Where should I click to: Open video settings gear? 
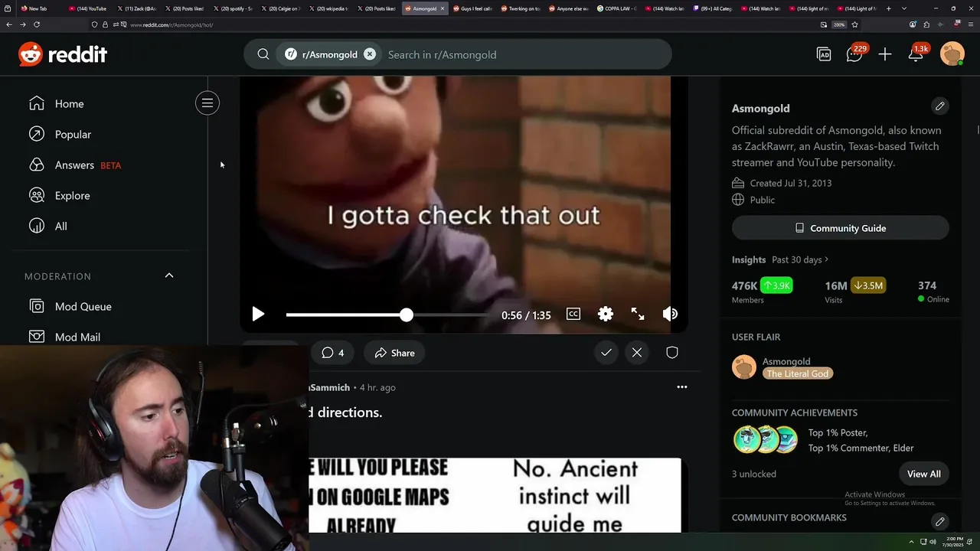(606, 314)
